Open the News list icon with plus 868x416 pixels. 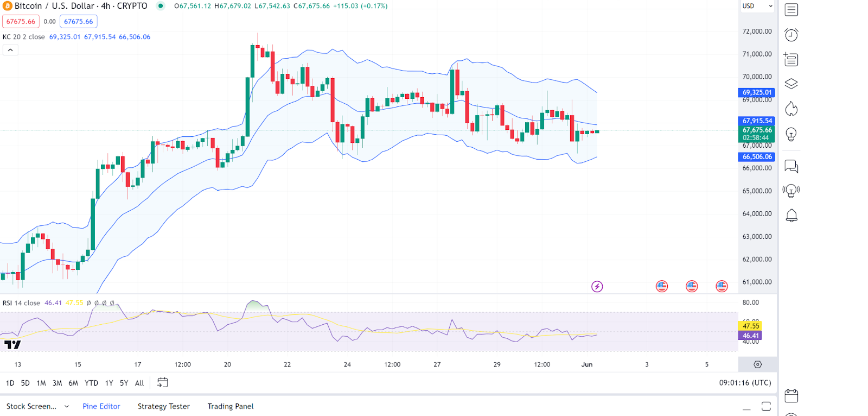pos(791,59)
